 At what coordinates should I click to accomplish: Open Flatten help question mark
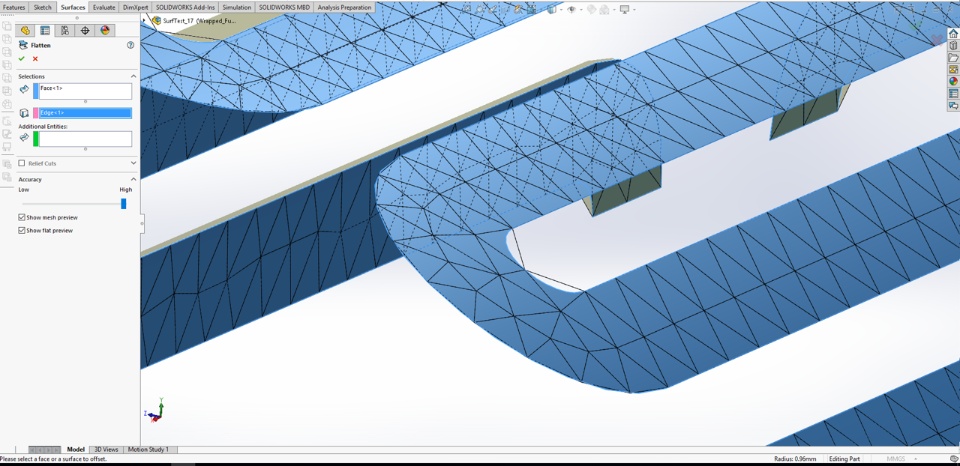pos(130,45)
